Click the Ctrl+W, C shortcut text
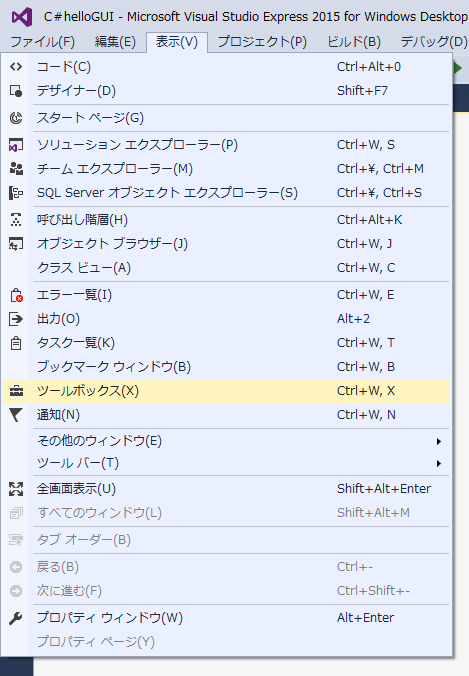The width and height of the screenshot is (469, 676). [x=366, y=268]
